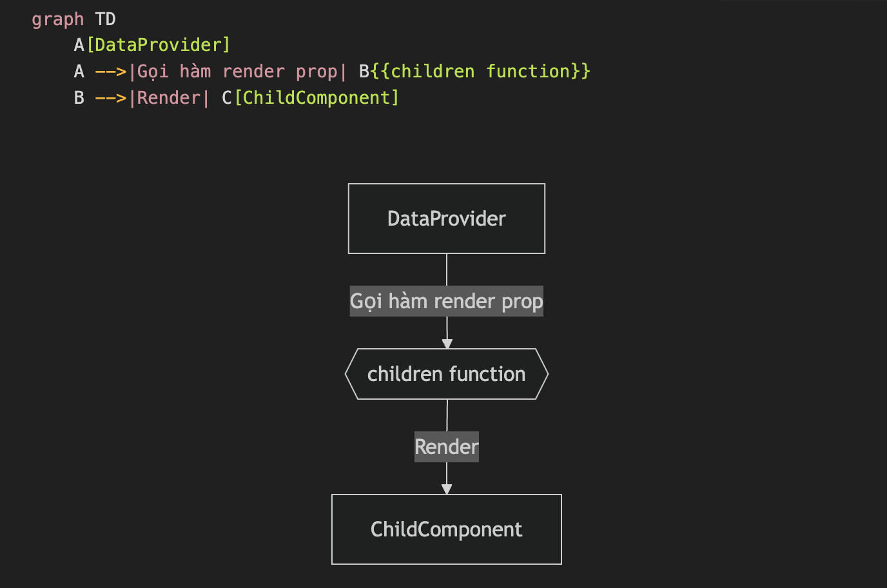
Task: Click the second --> arrow on line B
Action: click(111, 98)
